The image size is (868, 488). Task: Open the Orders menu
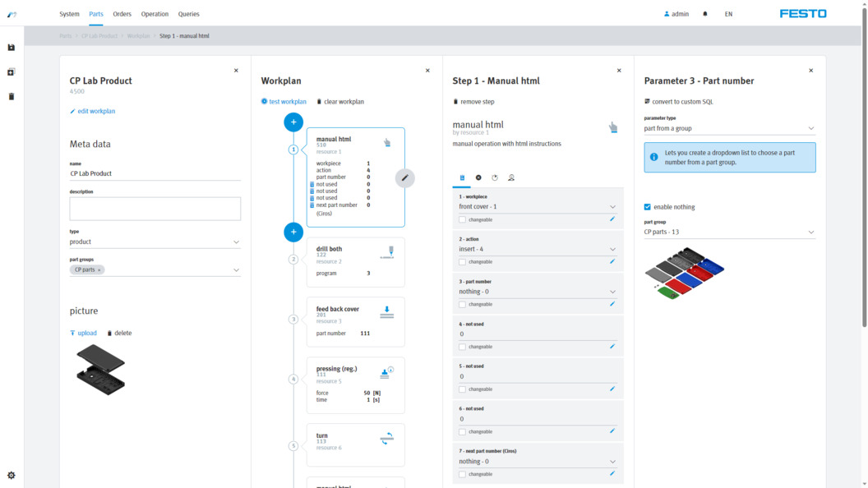point(122,14)
